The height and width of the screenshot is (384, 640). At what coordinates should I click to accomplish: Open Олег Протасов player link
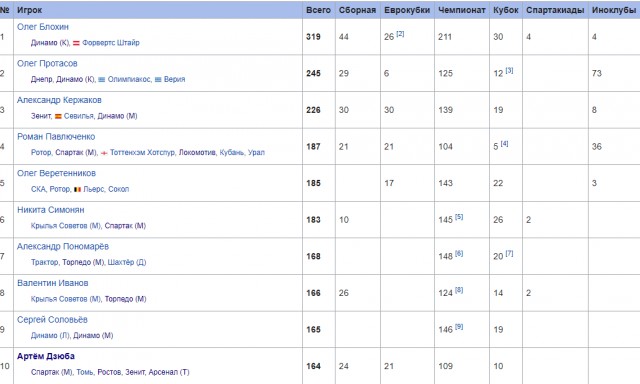coord(47,64)
